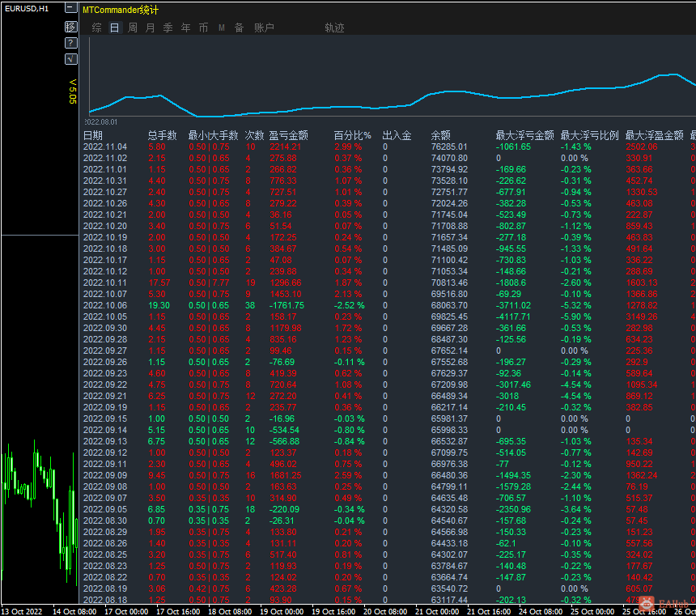Switch to the 年 yearly tab
696x616 pixels.
click(x=185, y=28)
